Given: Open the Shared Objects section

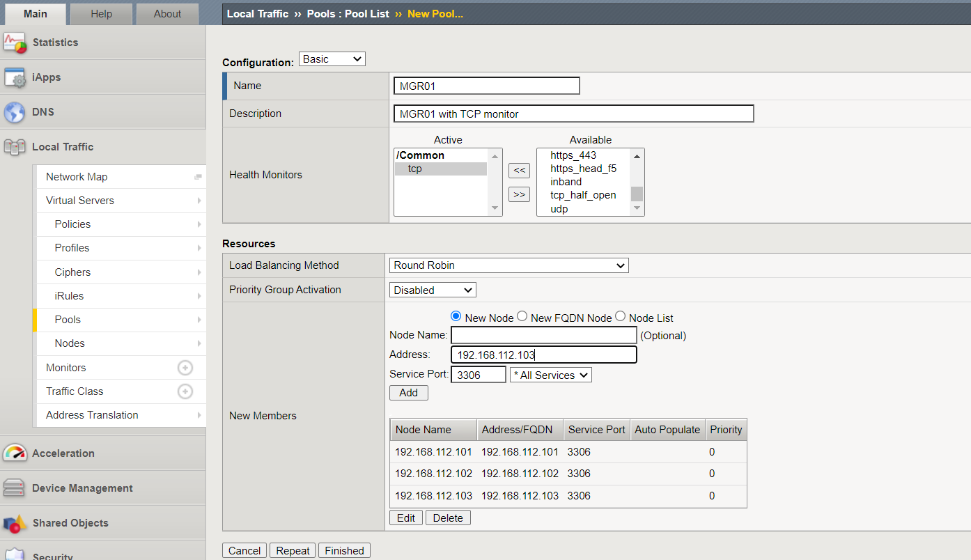Looking at the screenshot, I should point(71,522).
